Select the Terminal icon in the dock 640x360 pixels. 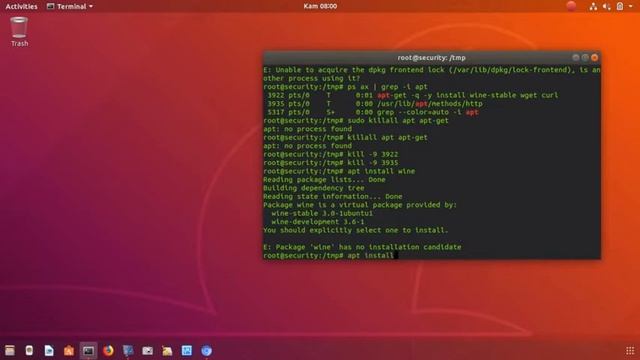point(88,350)
